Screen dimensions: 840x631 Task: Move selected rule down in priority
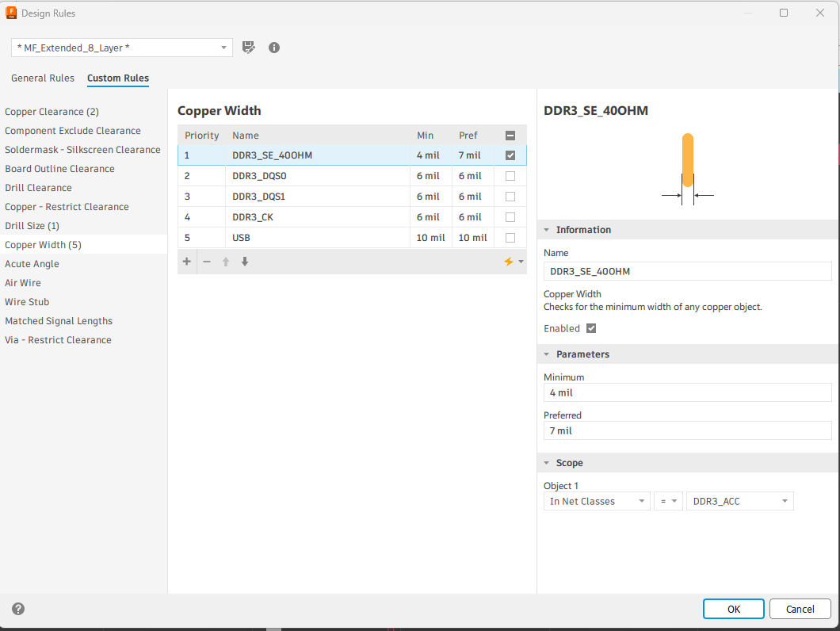(x=245, y=262)
